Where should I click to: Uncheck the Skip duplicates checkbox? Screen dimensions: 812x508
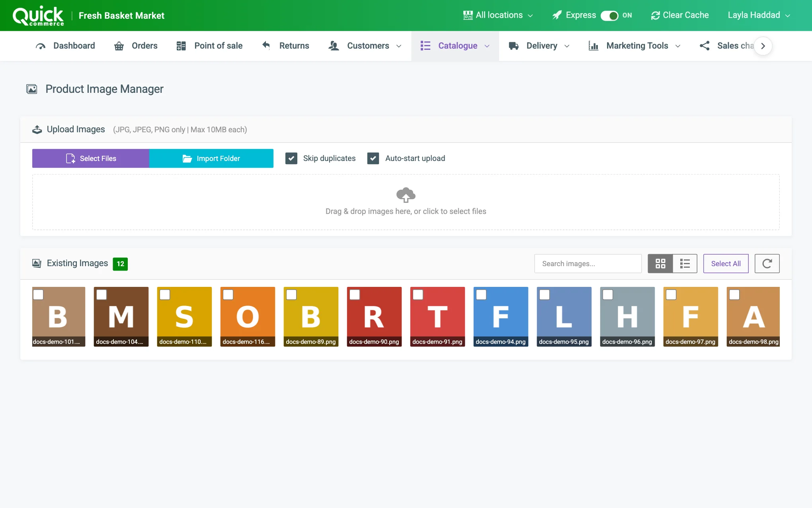point(291,159)
